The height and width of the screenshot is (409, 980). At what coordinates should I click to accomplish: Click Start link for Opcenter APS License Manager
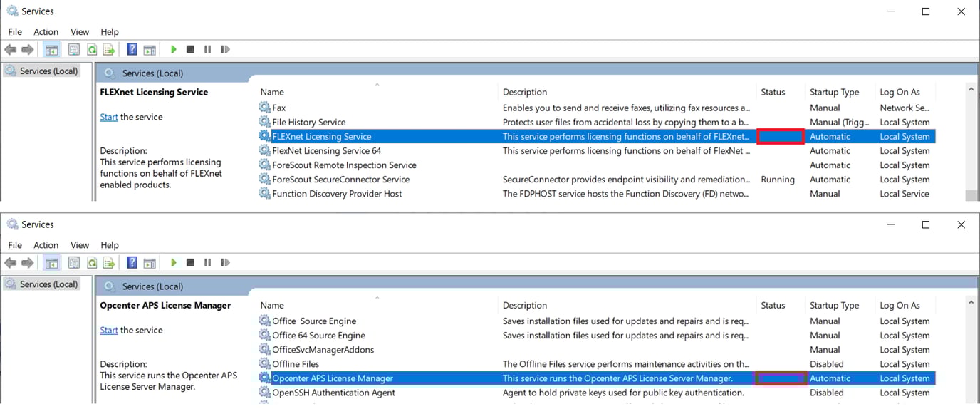(x=109, y=330)
